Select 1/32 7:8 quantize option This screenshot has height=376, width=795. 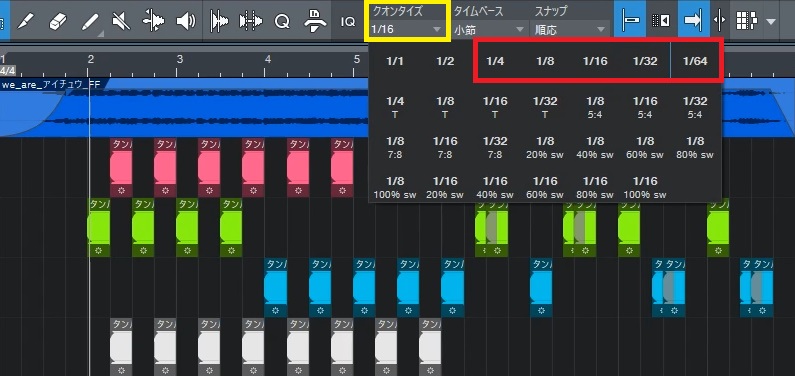[495, 147]
